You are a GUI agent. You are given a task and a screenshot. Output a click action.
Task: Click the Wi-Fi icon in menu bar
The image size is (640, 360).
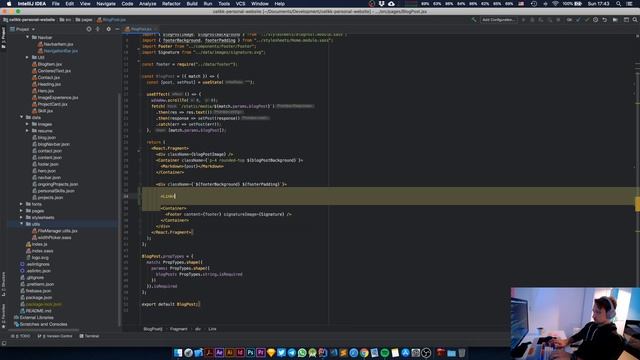[556, 4]
